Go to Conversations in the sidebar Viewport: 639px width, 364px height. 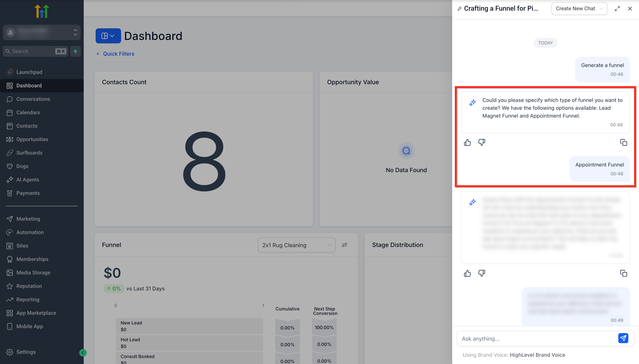[x=33, y=99]
